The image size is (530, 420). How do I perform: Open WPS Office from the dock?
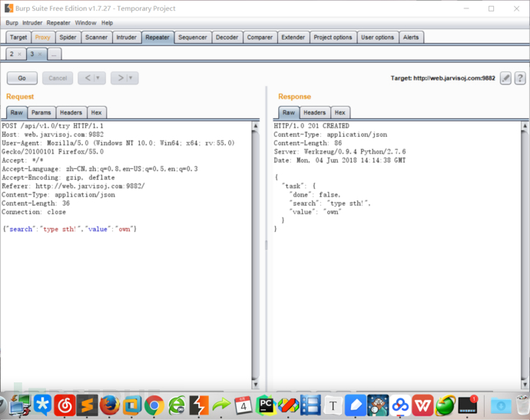coord(422,405)
